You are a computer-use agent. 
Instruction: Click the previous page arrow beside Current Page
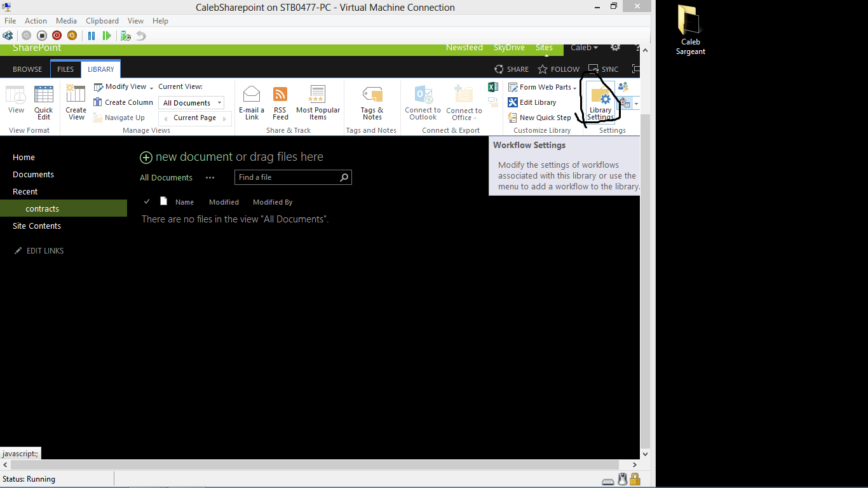coord(166,118)
